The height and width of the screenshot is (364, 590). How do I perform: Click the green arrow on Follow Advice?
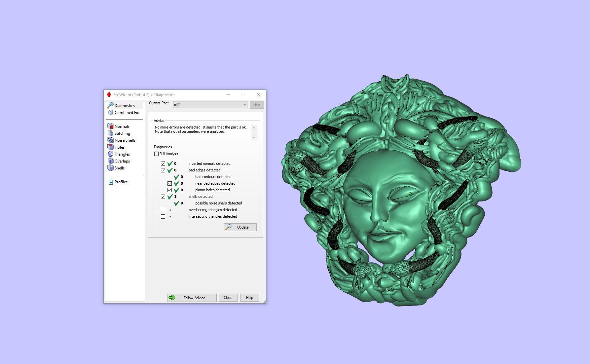point(172,298)
